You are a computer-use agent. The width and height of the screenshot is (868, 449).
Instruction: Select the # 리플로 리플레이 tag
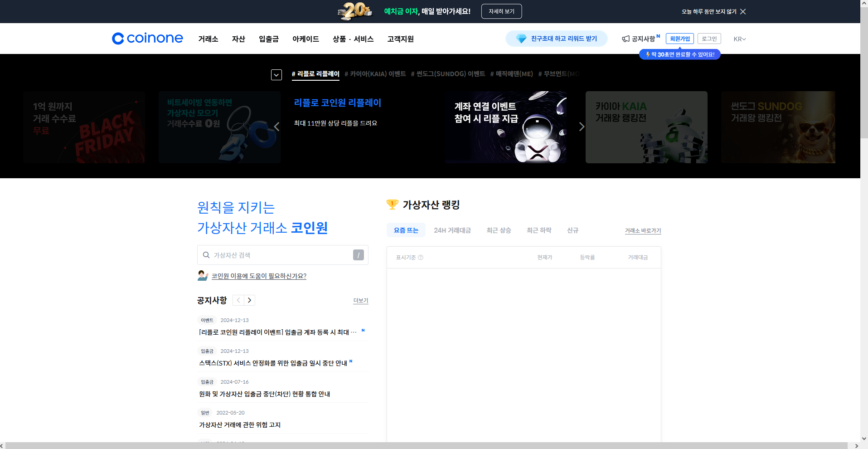tap(315, 74)
